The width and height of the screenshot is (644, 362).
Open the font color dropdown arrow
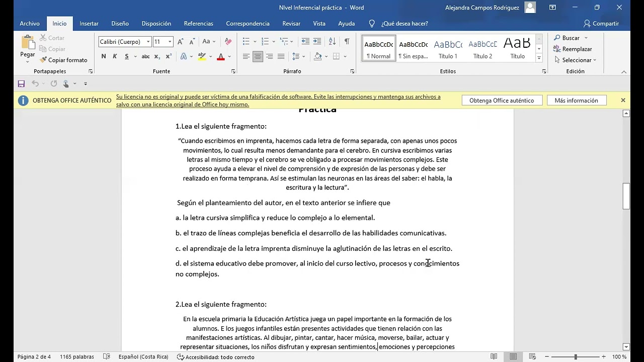point(229,56)
